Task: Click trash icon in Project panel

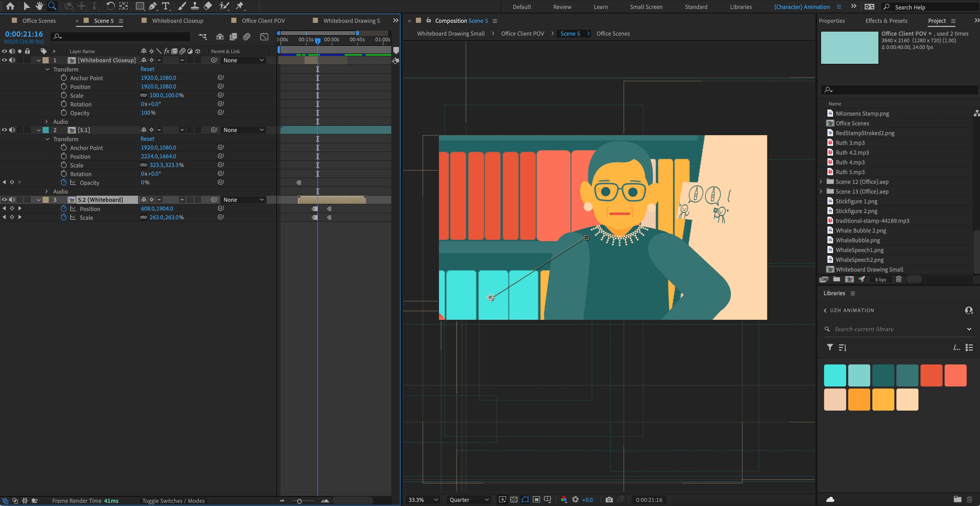Action: pos(898,279)
